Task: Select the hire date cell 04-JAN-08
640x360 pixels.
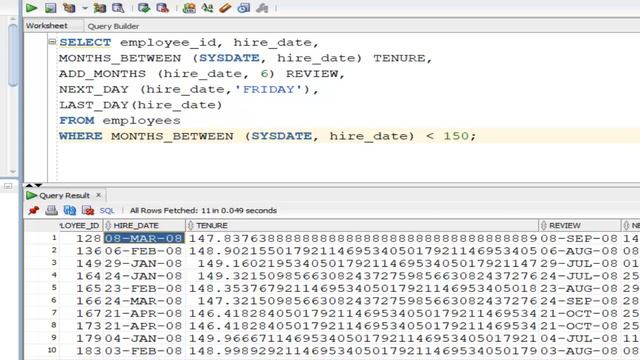Action: click(144, 338)
